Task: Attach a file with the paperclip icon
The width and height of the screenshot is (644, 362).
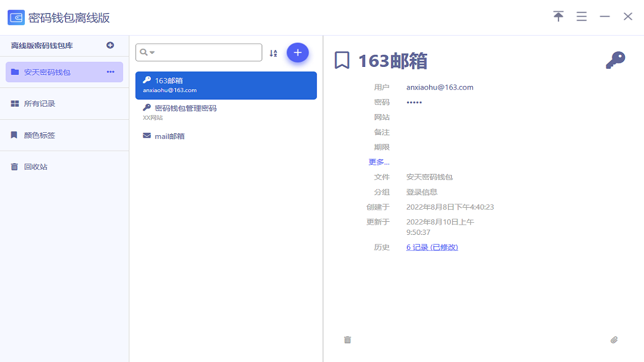Action: tap(614, 340)
